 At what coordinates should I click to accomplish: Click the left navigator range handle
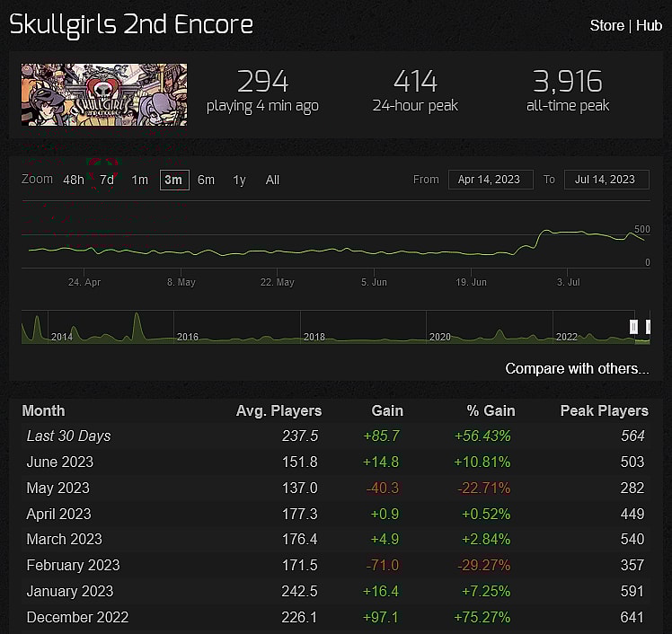click(633, 327)
